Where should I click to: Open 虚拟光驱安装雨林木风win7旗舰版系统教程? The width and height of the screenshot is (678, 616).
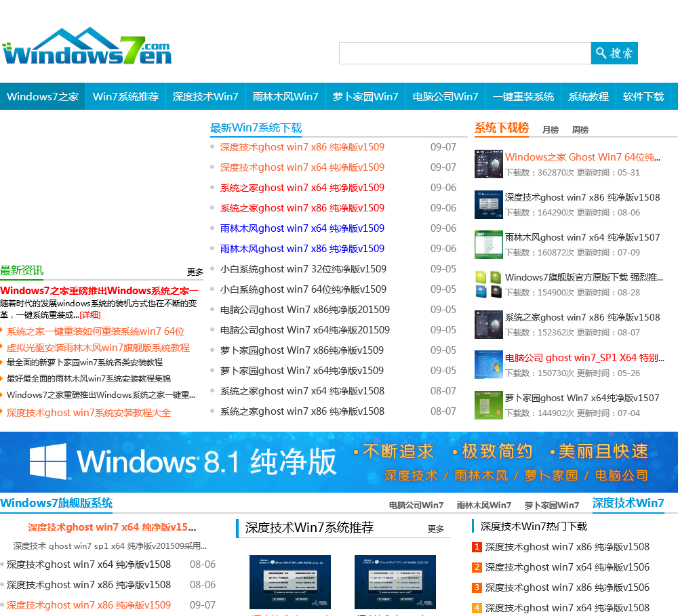[98, 348]
